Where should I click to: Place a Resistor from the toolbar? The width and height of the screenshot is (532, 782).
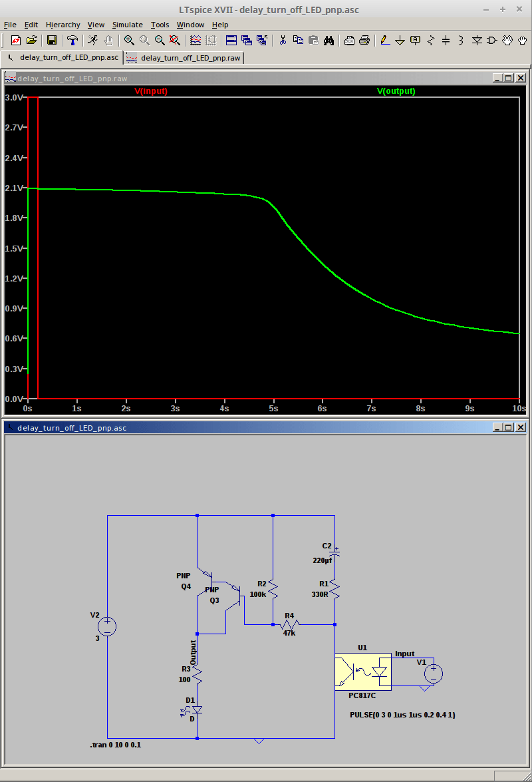(430, 41)
